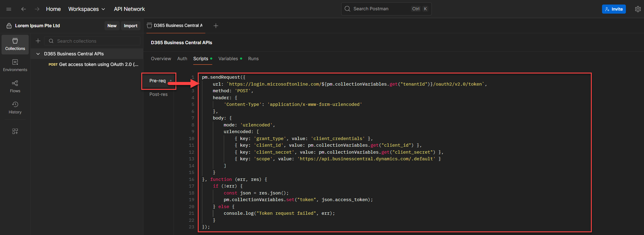Open Environments sidebar panel

pyautogui.click(x=15, y=65)
